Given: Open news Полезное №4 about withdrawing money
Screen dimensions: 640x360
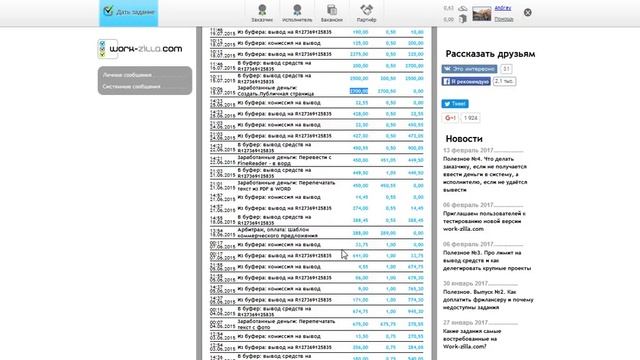Looking at the screenshot, I should click(x=485, y=174).
